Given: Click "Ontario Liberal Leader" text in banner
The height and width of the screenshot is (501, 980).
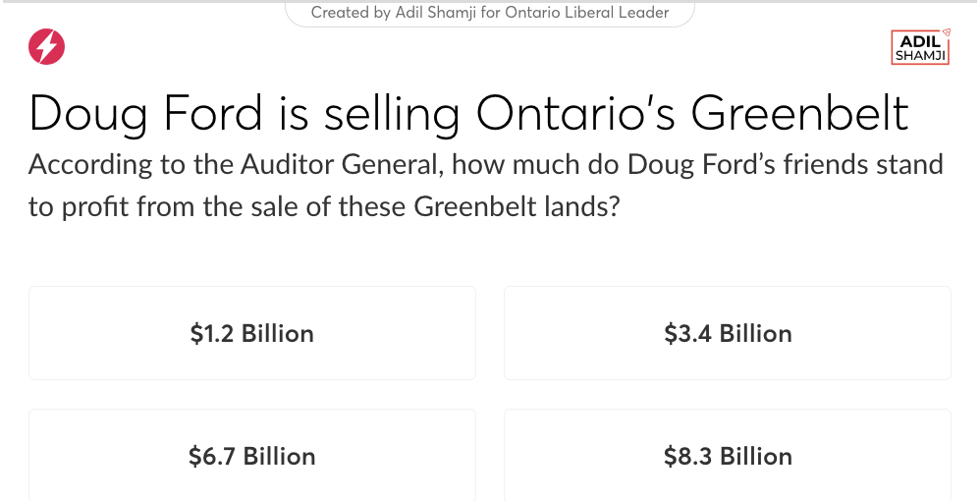Looking at the screenshot, I should tap(587, 13).
